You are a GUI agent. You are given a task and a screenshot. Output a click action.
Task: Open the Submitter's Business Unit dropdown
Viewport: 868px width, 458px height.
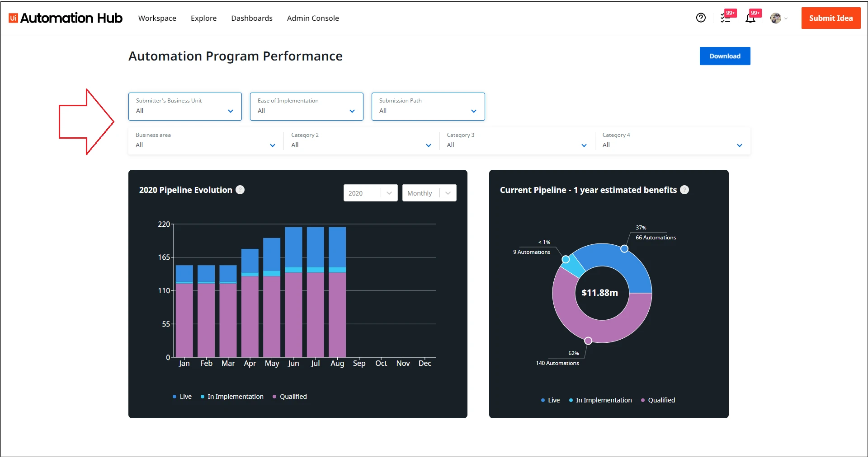(185, 107)
